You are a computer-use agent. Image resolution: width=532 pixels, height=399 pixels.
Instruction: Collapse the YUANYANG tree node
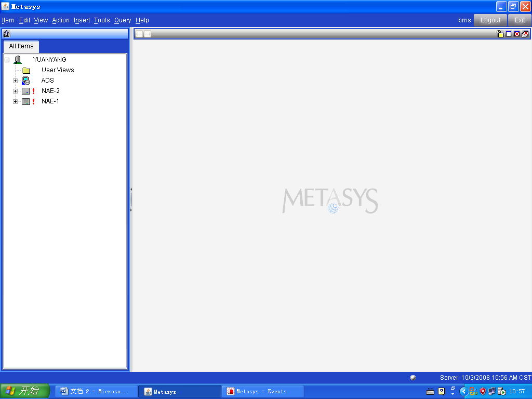tap(7, 60)
